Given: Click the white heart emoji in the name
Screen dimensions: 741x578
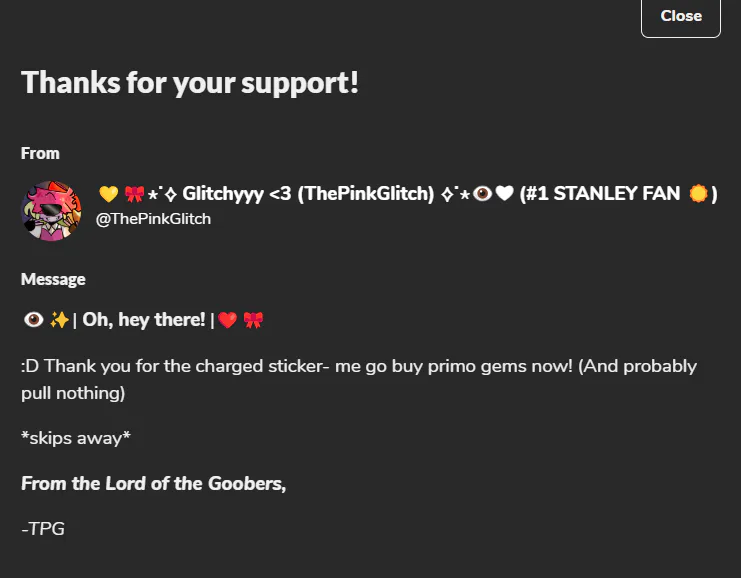Looking at the screenshot, I should [x=504, y=194].
